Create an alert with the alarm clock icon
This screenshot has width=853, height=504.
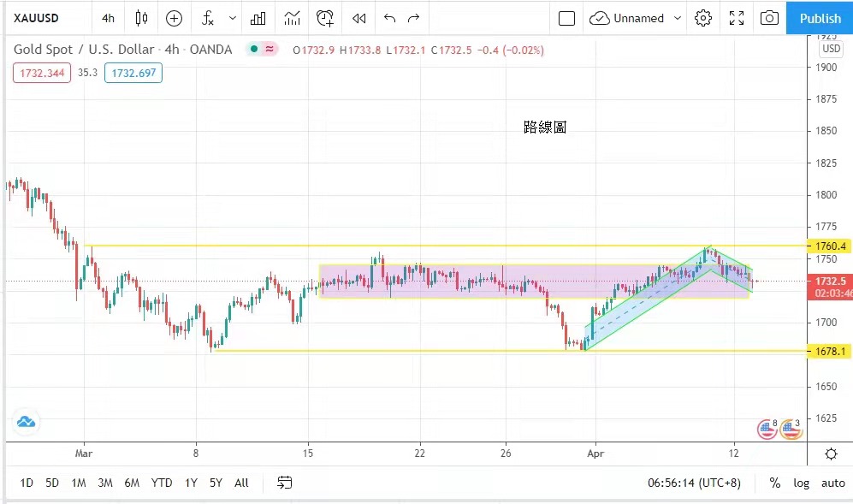click(x=325, y=18)
